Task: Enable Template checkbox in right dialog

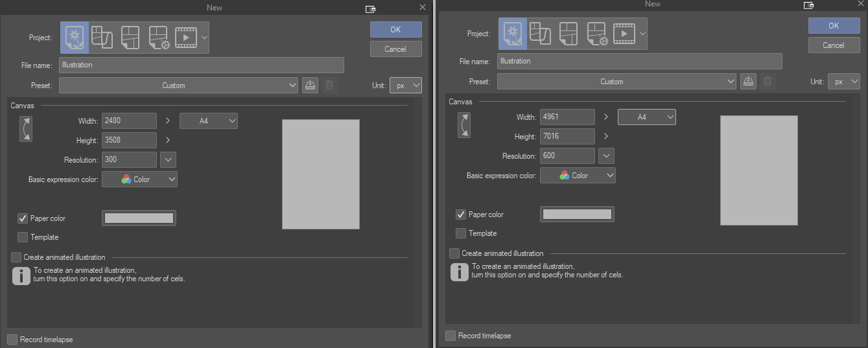Action: pos(461,233)
